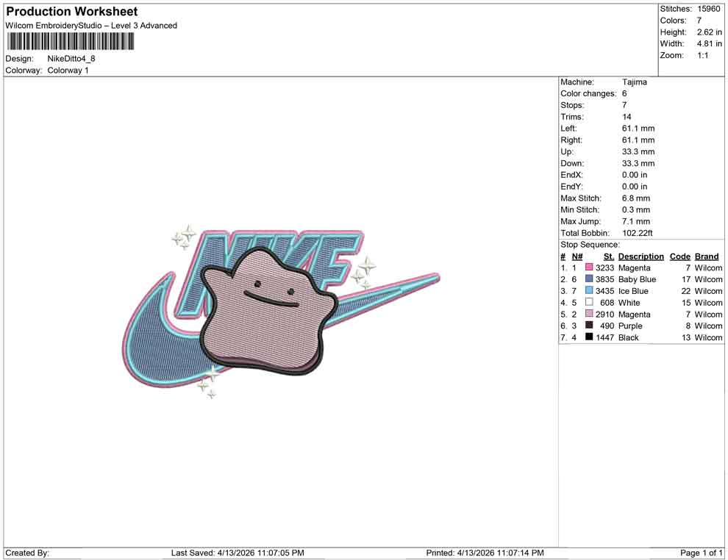
Task: Click the 'Printed' timestamp in footer
Action: [485, 553]
